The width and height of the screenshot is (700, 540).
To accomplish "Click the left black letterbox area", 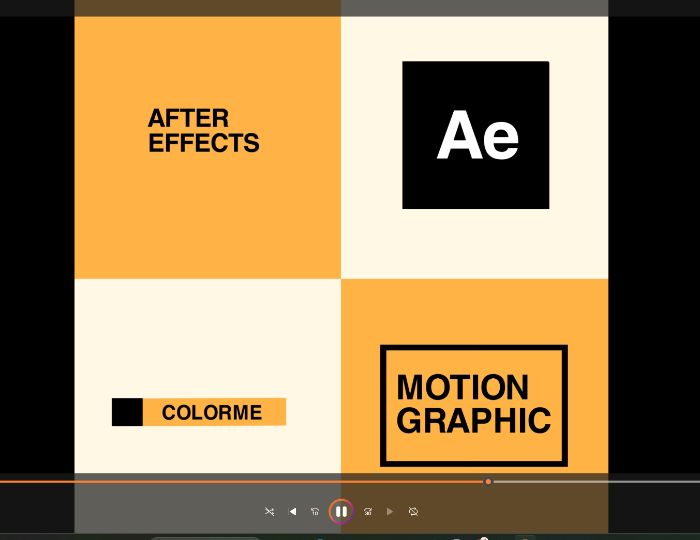I will pyautogui.click(x=37, y=245).
